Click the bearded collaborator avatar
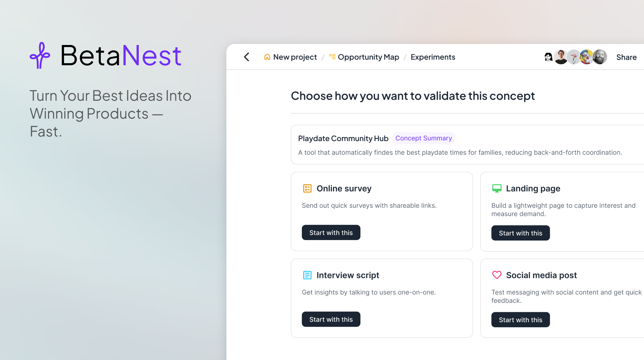644x360 pixels. point(600,57)
